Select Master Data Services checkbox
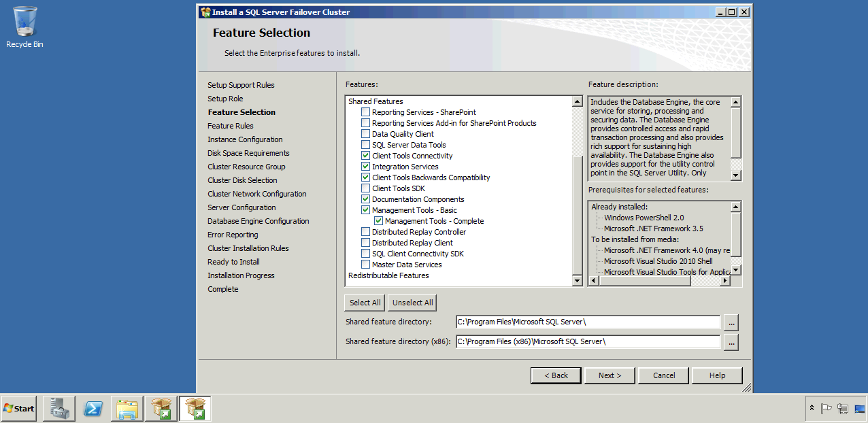The image size is (868, 423). pyautogui.click(x=366, y=265)
